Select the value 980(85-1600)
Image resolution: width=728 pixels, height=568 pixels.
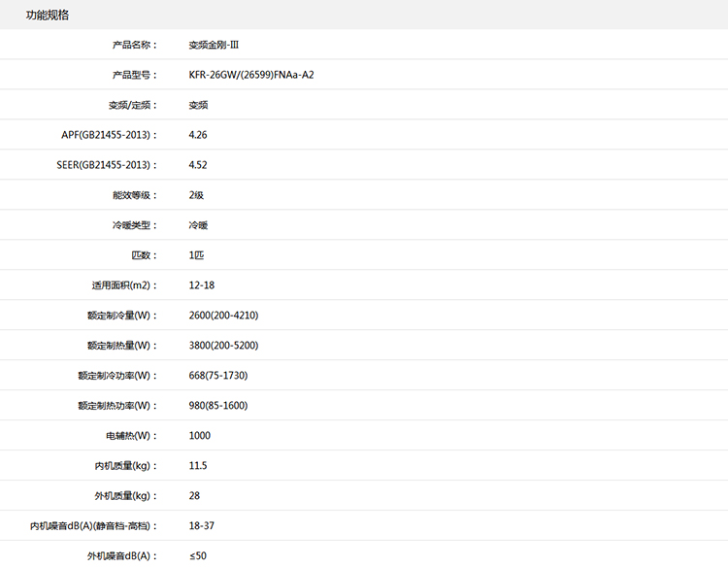click(x=218, y=406)
